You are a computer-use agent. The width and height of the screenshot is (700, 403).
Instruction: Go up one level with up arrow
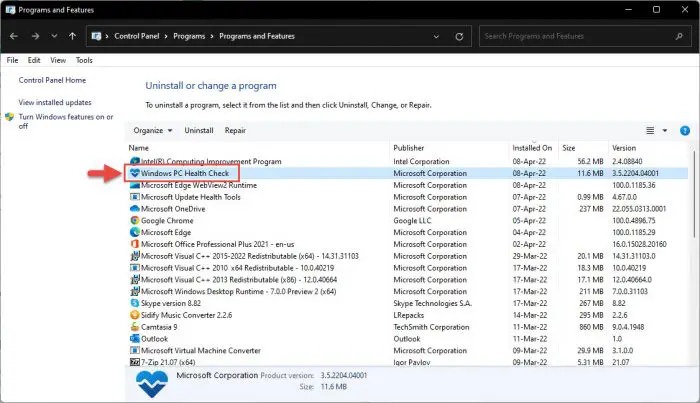coord(72,36)
